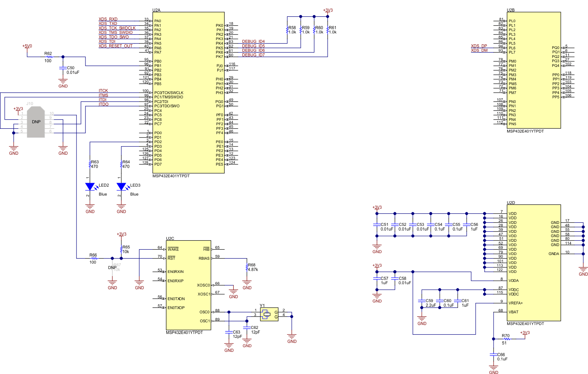Screen dimensions: 588x374
Task: Select capacitor C62 symbol
Action: click(247, 328)
